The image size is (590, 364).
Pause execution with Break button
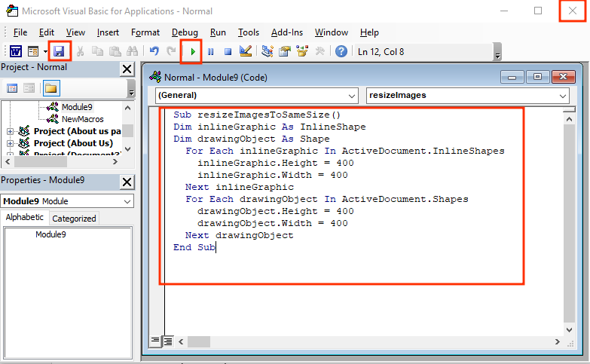pyautogui.click(x=211, y=51)
